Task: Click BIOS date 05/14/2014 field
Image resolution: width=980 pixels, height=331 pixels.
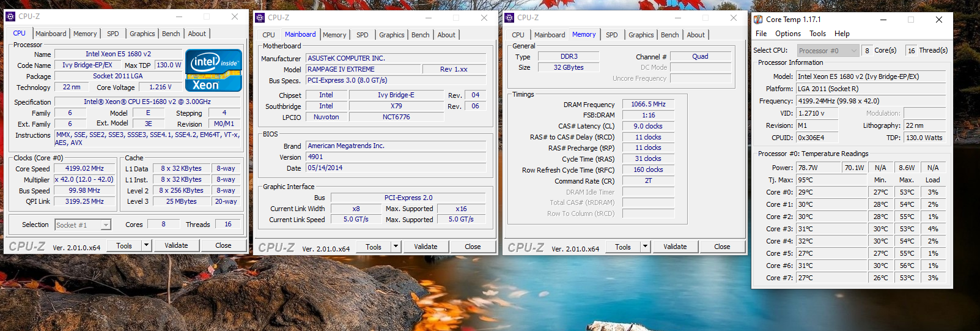Action: (396, 168)
